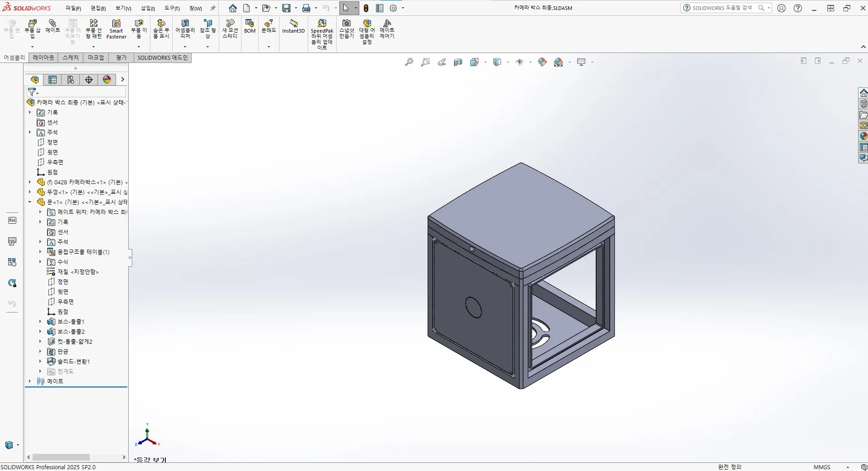The image size is (868, 471).
Task: Click the snapshot camera tool icon
Action: tap(347, 23)
